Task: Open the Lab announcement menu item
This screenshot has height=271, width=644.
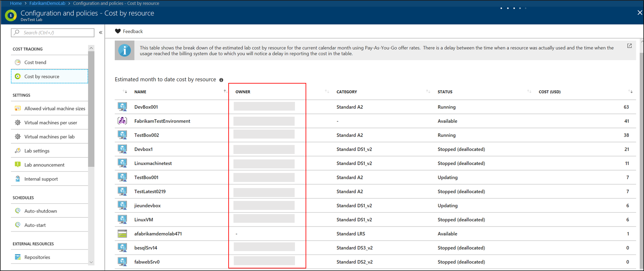Action: pyautogui.click(x=50, y=165)
